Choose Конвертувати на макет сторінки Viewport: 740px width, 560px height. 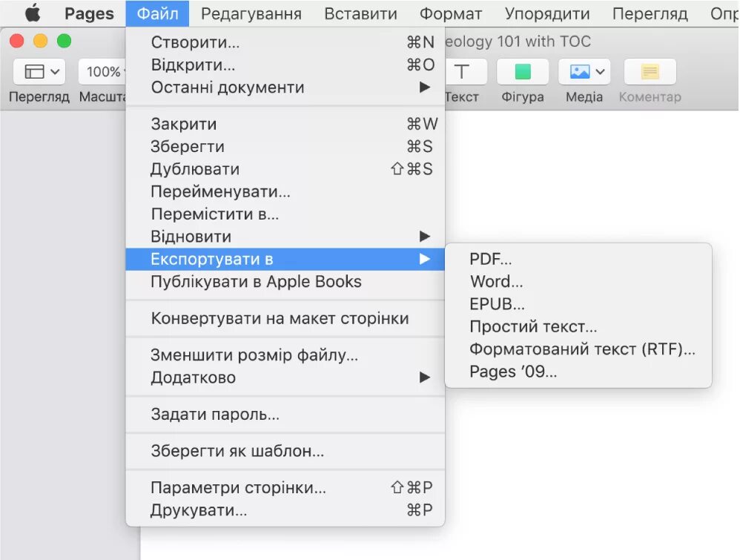285,318
